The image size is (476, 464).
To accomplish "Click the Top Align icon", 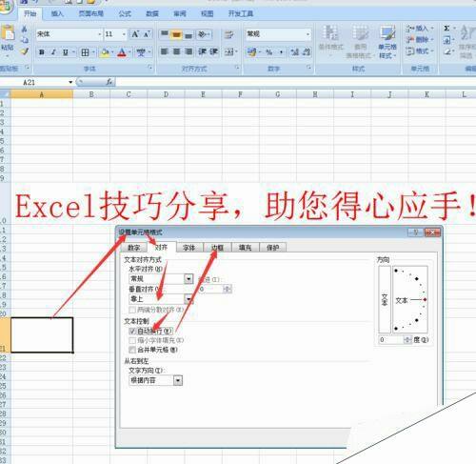I will pos(164,34).
